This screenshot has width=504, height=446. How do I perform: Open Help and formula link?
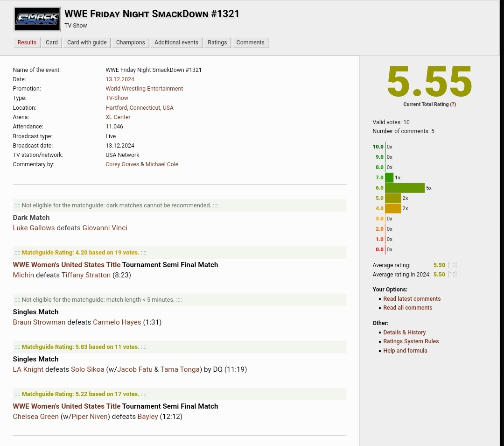(405, 351)
